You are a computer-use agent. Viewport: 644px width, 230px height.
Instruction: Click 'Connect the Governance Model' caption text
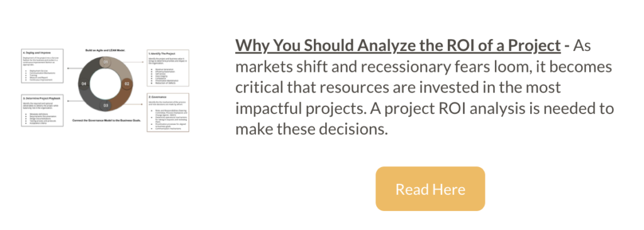pyautogui.click(x=106, y=120)
